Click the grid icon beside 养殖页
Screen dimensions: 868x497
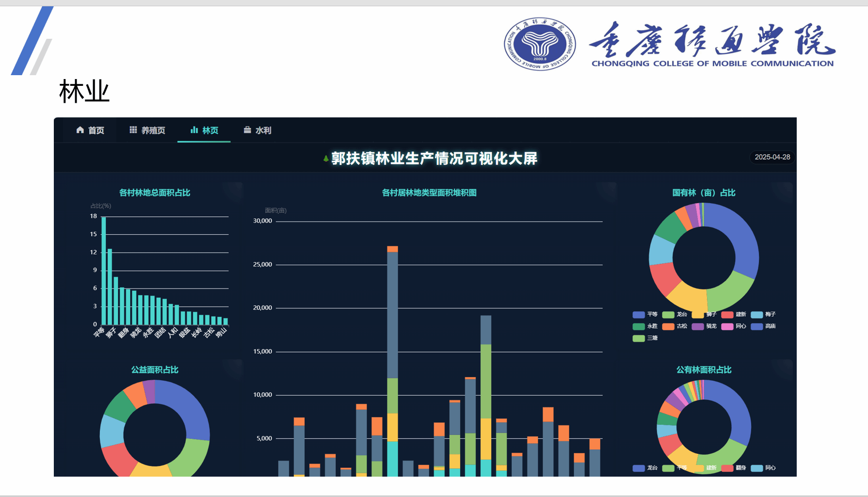click(x=133, y=130)
